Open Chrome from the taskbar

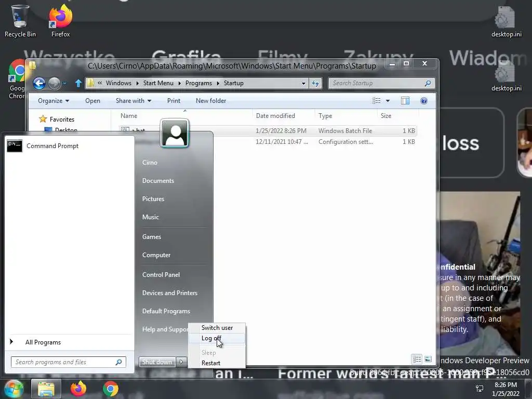coord(111,389)
